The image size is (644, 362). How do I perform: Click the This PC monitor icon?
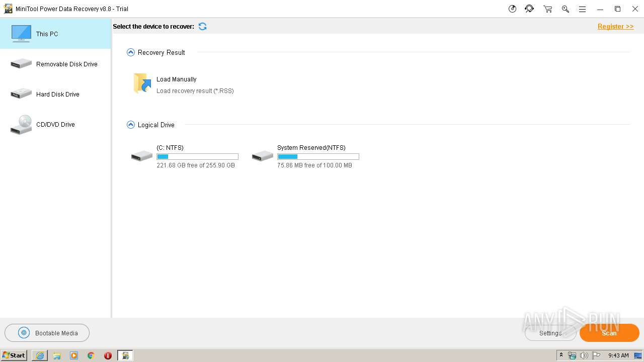[21, 34]
